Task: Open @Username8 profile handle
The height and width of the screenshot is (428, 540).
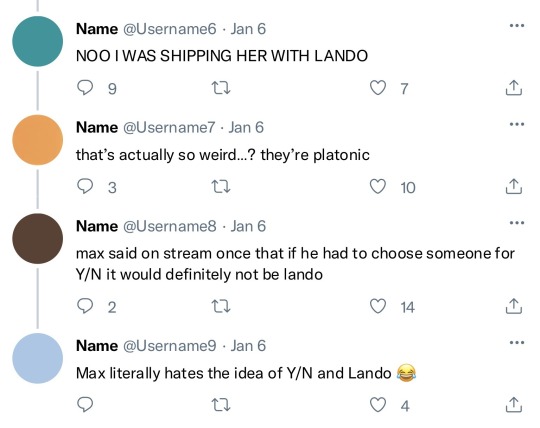Action: 170,227
